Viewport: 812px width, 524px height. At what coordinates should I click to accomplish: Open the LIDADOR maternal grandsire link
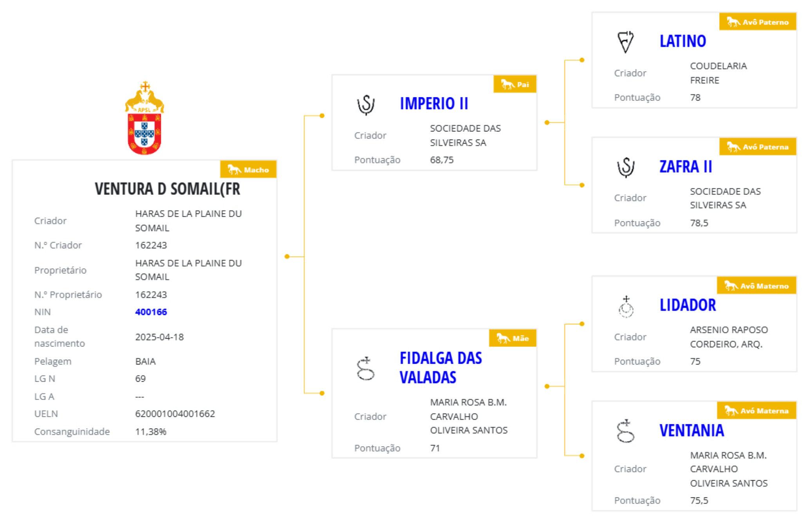[688, 305]
